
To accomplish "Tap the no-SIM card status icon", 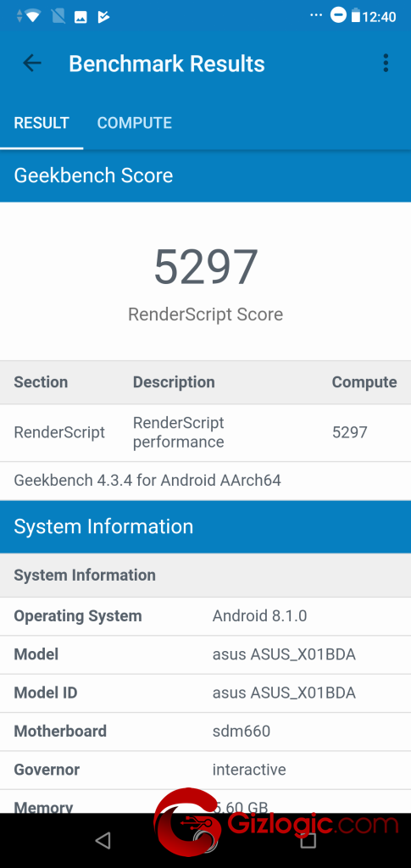I will pyautogui.click(x=58, y=17).
